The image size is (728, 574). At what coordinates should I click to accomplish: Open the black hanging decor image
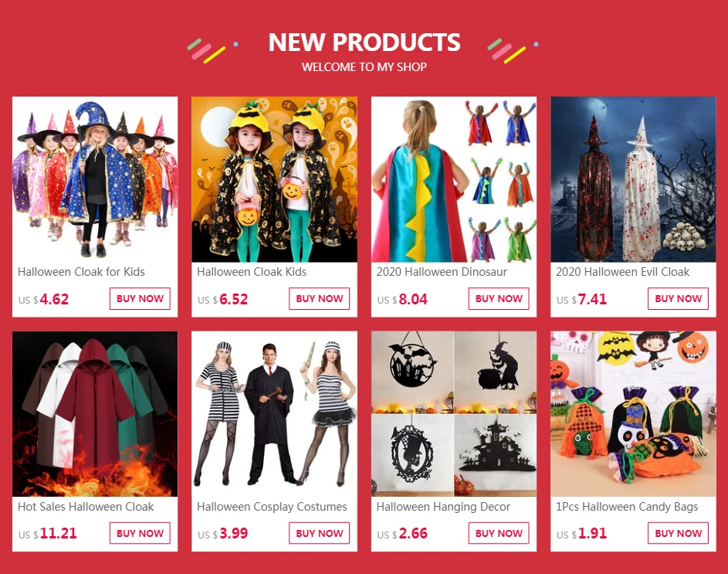454,413
